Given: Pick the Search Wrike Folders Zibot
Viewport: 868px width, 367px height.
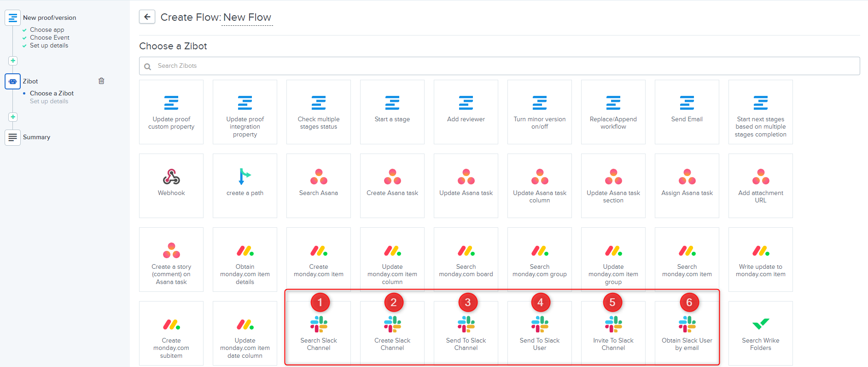Looking at the screenshot, I should point(760,333).
